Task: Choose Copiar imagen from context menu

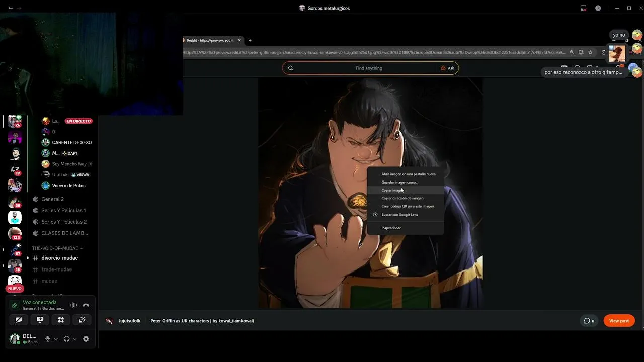Action: (406, 190)
